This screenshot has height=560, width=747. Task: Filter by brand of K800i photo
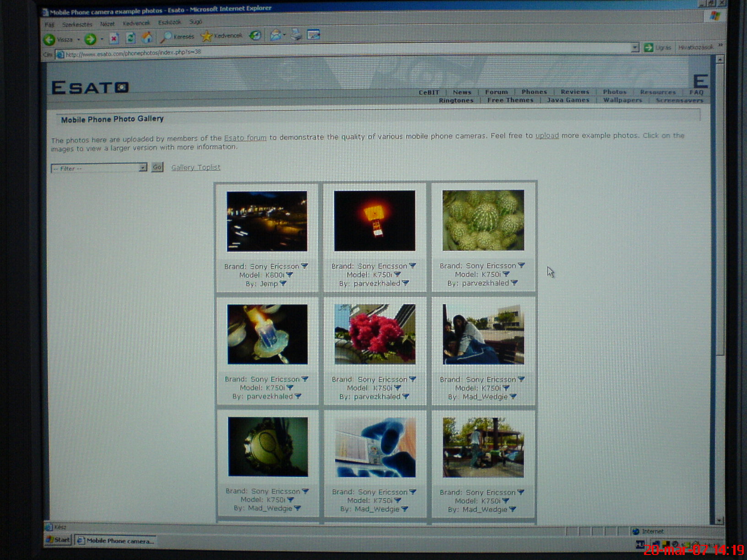point(305,266)
